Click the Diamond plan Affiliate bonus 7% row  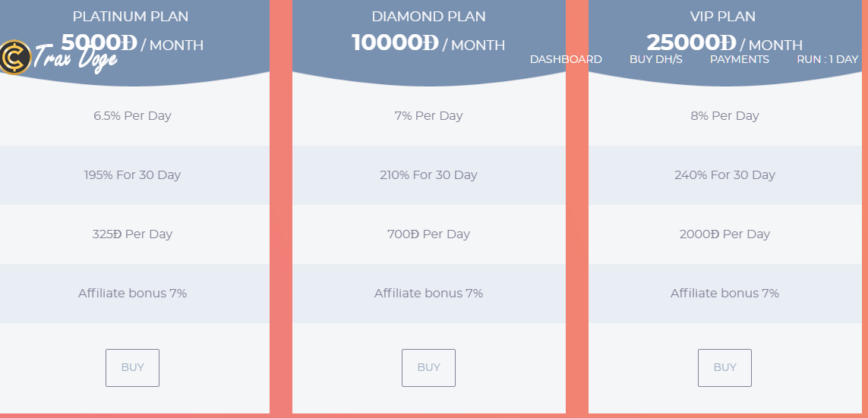(428, 294)
